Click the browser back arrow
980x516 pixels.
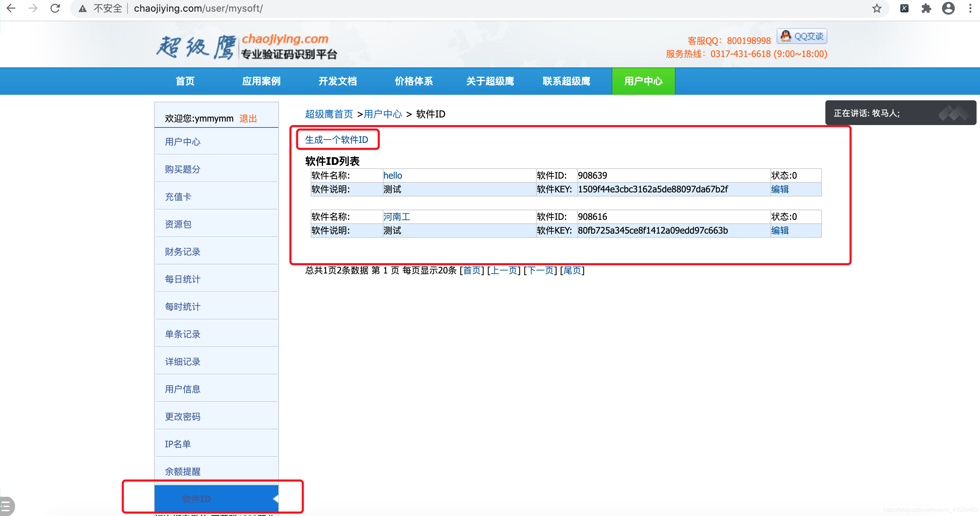coord(11,8)
